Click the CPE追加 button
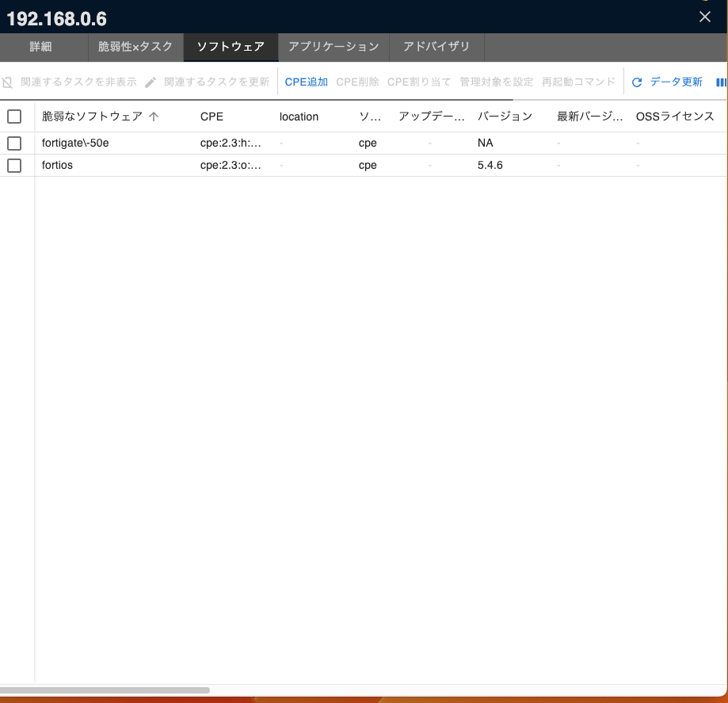 click(306, 82)
